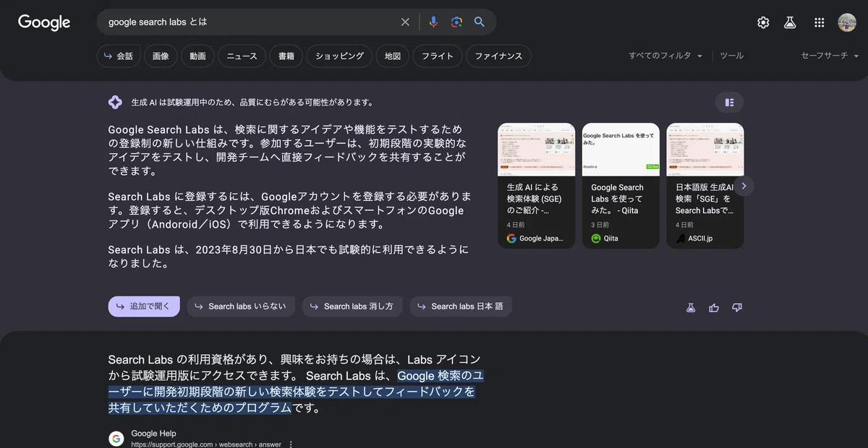Switch to the フライト flights tab

pos(438,56)
